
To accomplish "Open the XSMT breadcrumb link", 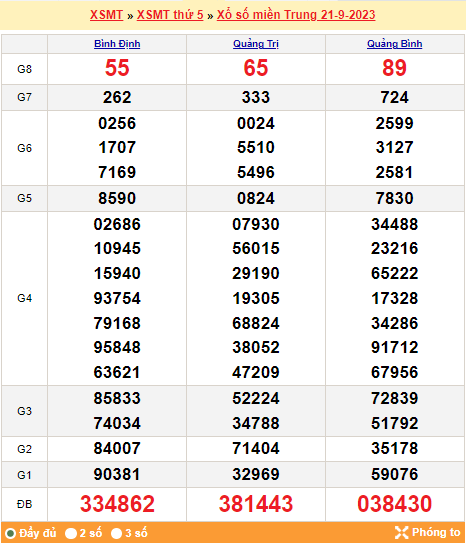I will point(106,15).
